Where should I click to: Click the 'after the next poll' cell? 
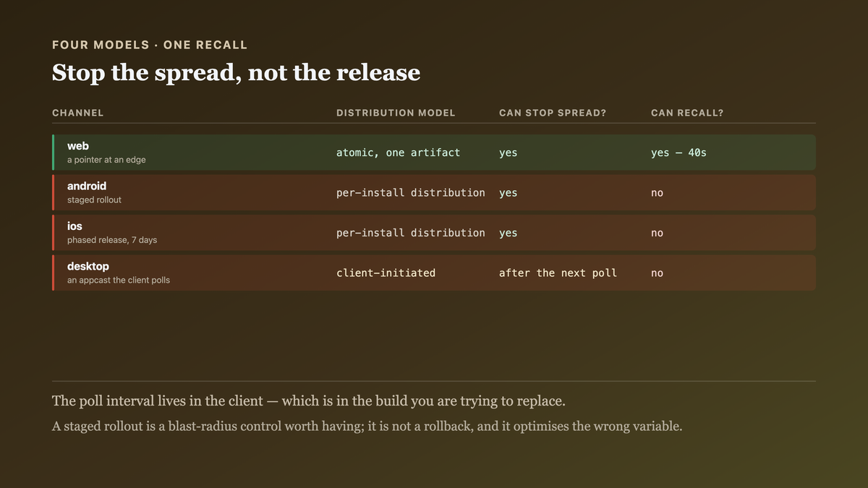point(558,273)
